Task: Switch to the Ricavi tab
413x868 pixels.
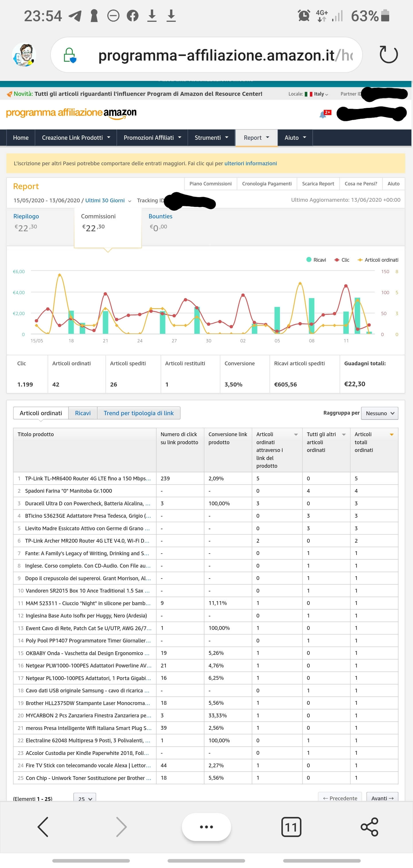Action: coord(83,413)
